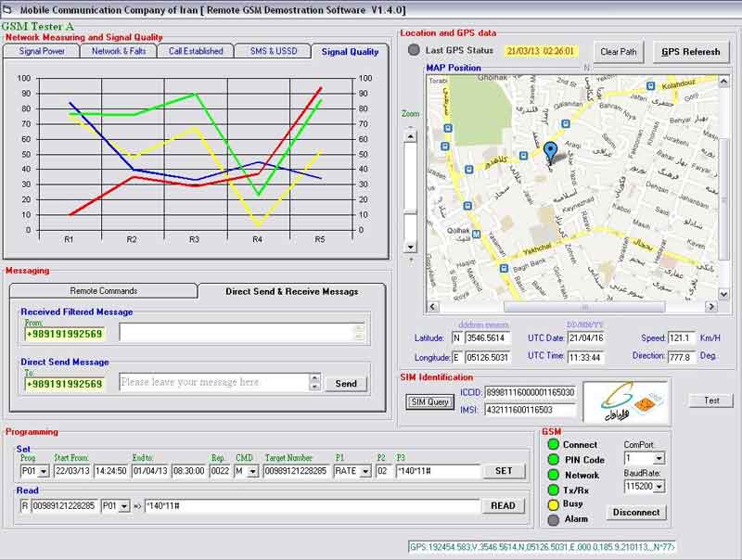Click the zoom slider up arrow
Screen dimensions: 742x560
(410, 136)
